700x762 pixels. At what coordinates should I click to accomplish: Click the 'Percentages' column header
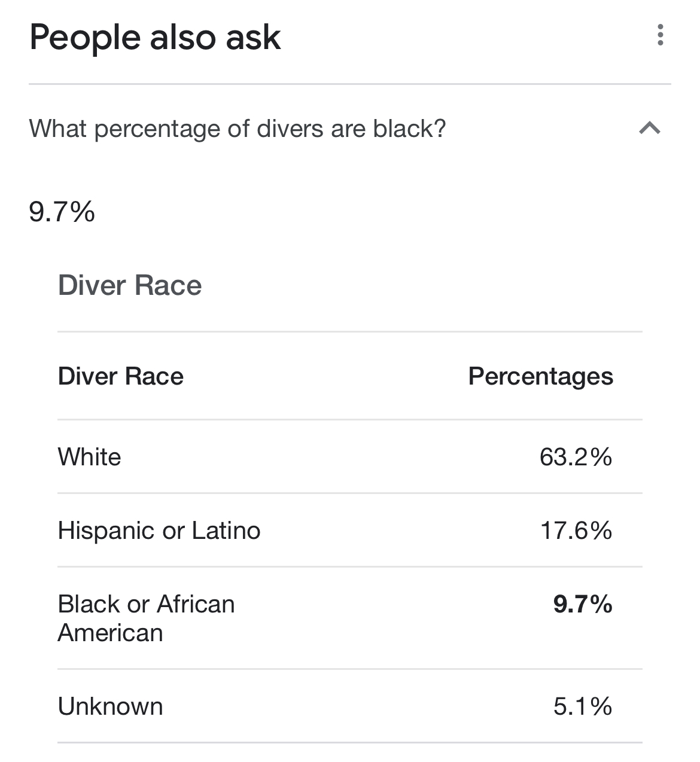coord(541,377)
